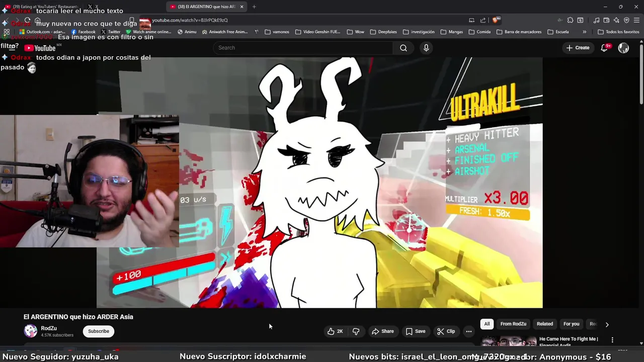Open Video Genshin FUE bookmark folder
644x362 pixels.
[x=318, y=32]
